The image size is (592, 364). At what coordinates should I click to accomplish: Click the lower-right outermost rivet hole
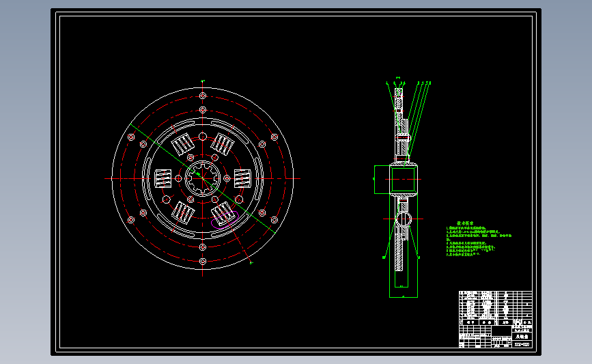[274, 220]
